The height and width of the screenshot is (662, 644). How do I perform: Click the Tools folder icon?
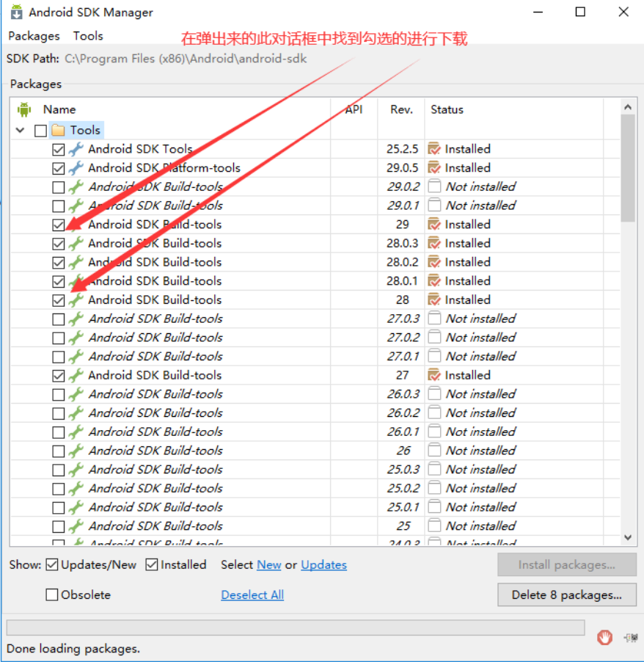pos(58,130)
